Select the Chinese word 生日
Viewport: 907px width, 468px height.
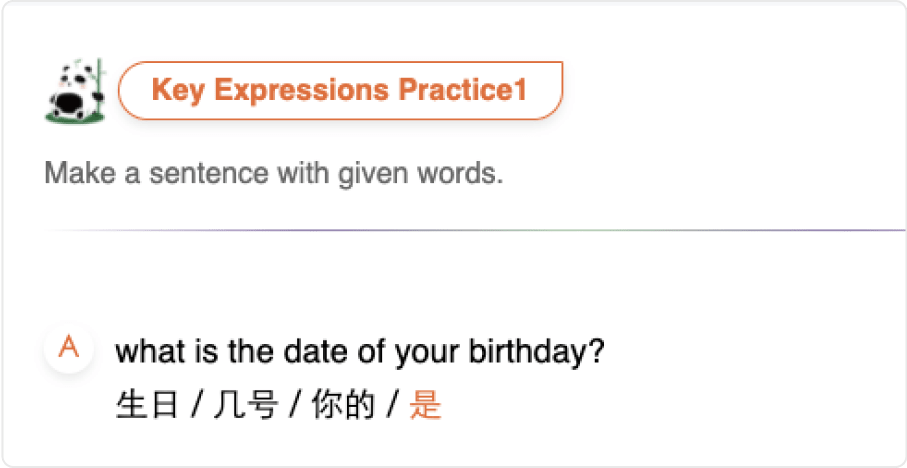[148, 405]
